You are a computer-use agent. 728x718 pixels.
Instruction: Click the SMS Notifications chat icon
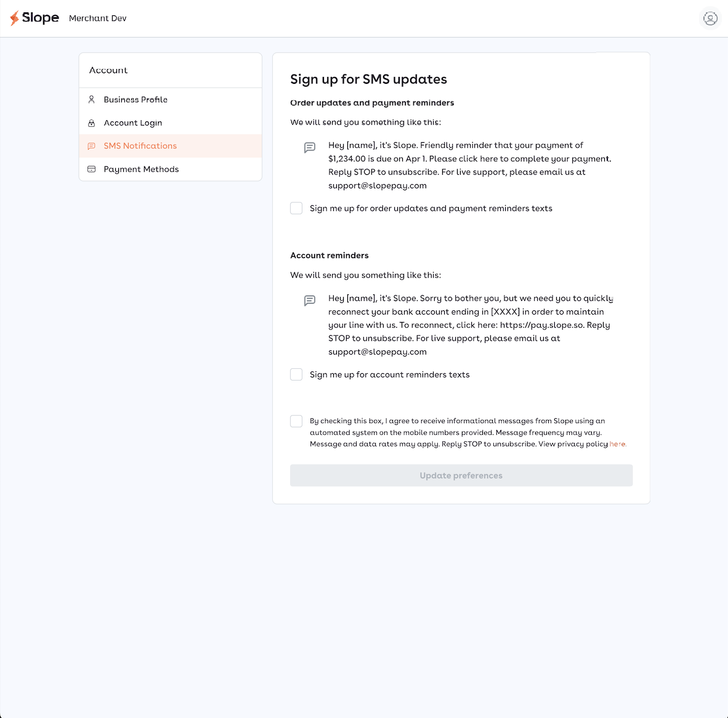(92, 146)
